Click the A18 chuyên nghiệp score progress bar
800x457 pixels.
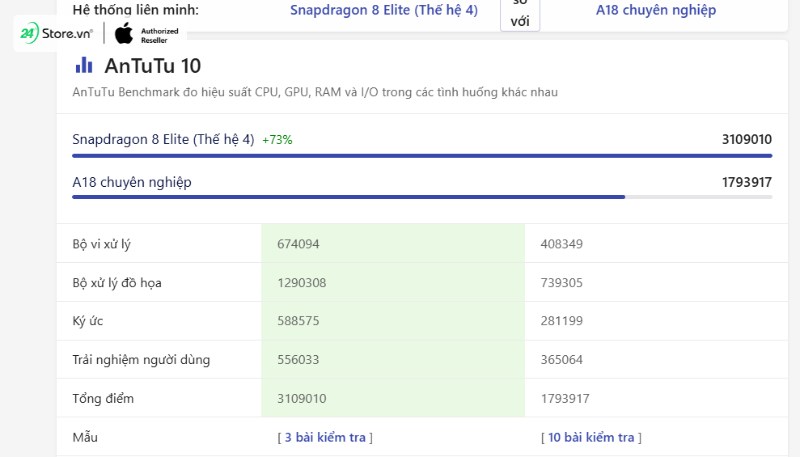tap(422, 197)
